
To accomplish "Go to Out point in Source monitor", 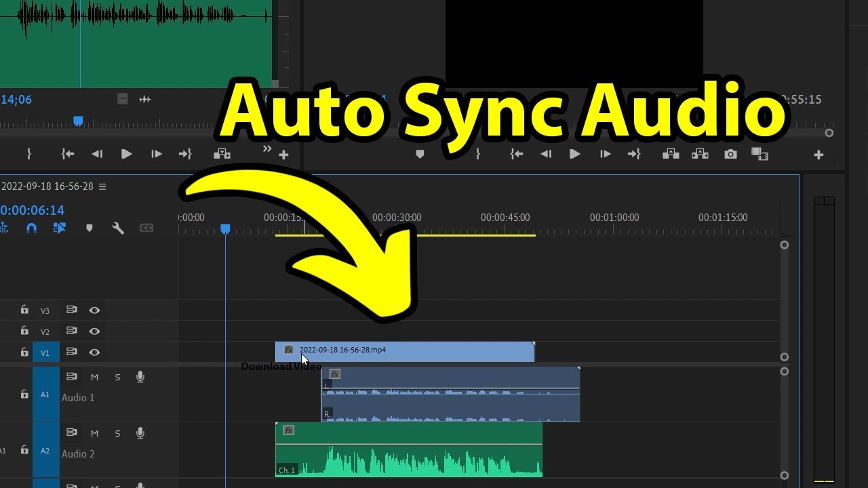I will (185, 155).
